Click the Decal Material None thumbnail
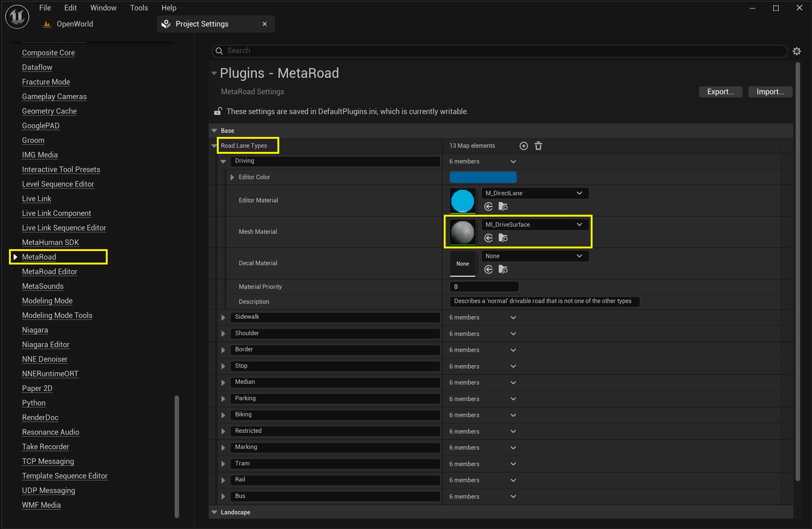Screen dimensions: 812x529 click(463, 263)
